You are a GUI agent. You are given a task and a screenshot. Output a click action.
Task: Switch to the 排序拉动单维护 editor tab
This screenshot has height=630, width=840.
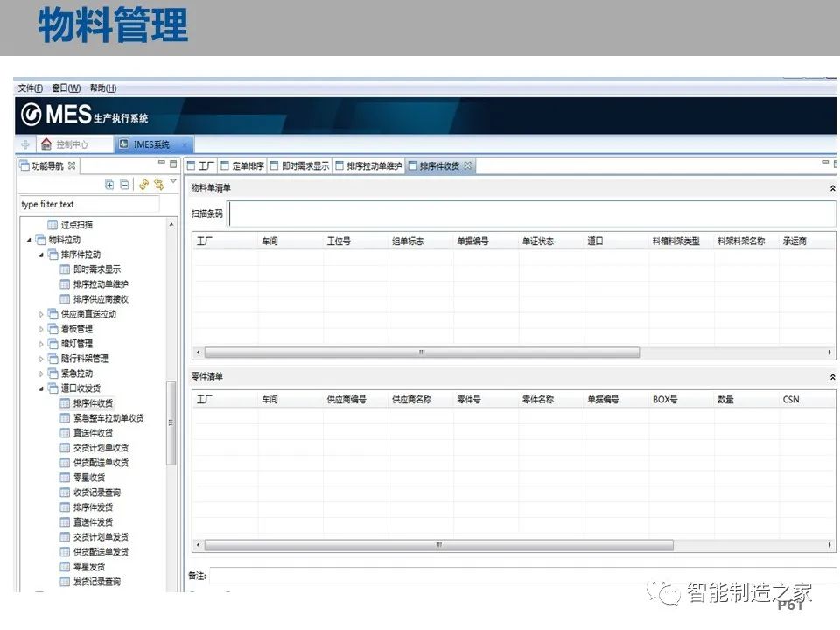click(x=368, y=166)
